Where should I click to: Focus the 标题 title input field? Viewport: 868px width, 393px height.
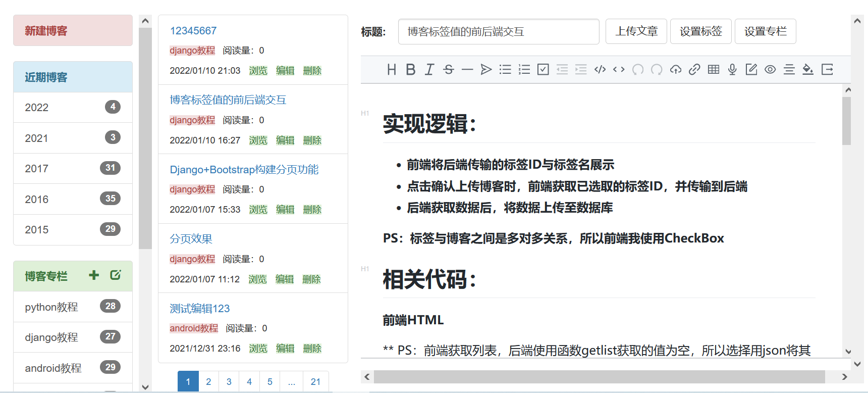[x=499, y=32]
